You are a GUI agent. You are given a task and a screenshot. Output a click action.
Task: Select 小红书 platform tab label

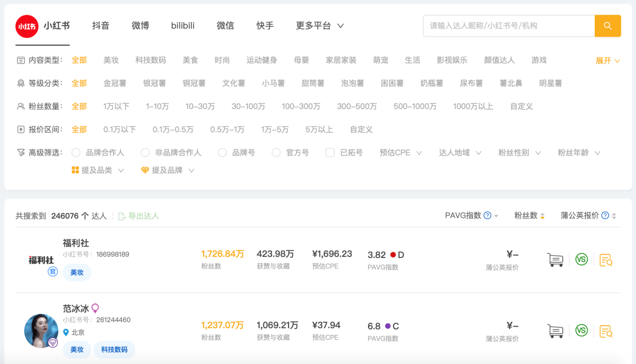tap(57, 25)
